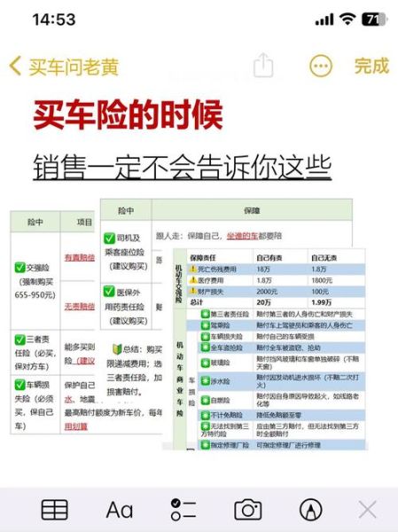Tap the Wi-Fi icon in status bar
Viewport: 398px width, 532px height.
coord(347,20)
